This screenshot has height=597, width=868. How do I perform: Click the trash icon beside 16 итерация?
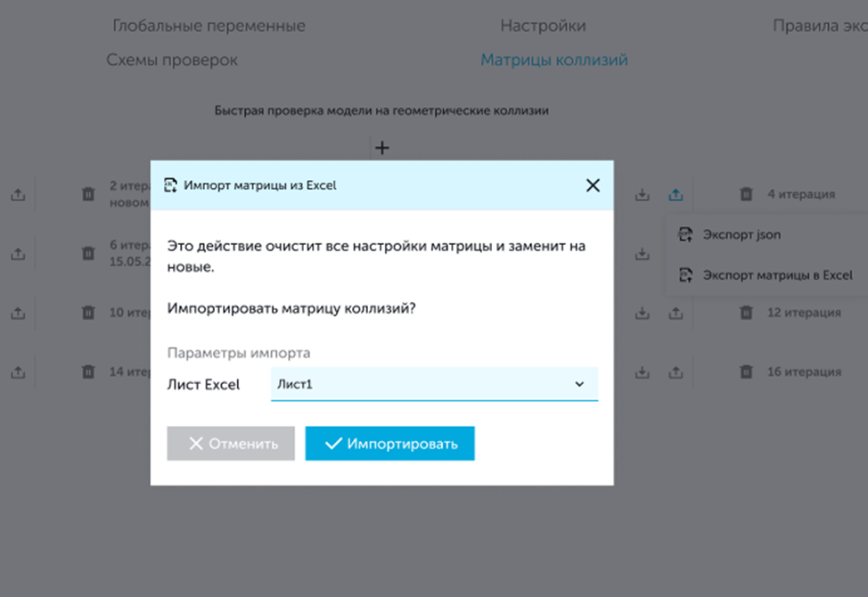click(x=747, y=372)
